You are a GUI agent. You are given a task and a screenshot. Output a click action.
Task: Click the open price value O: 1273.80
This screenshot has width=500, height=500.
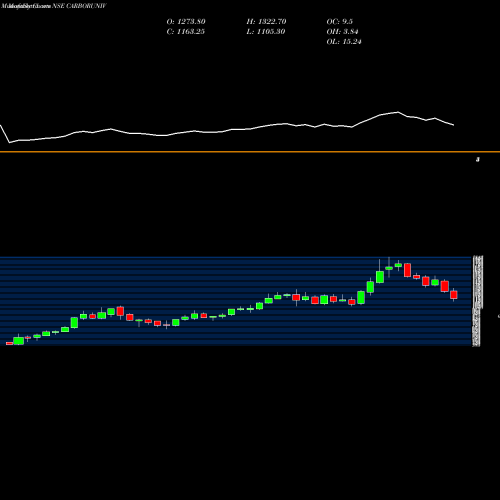[186, 22]
